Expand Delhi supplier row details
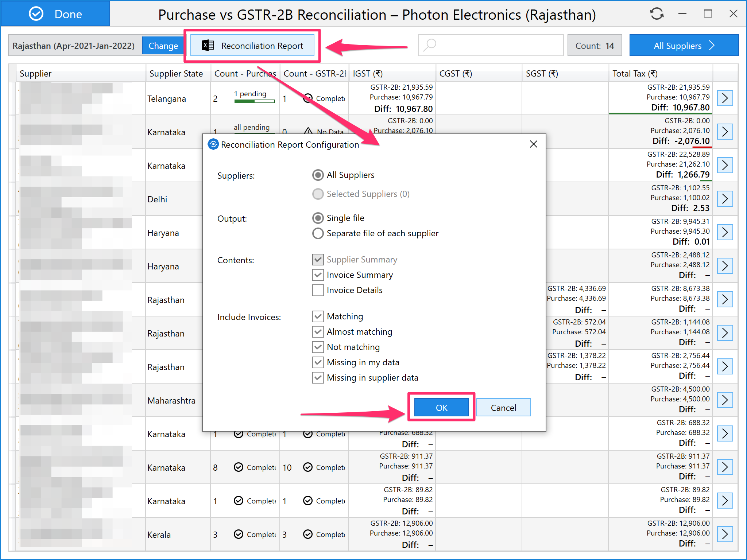 pos(724,199)
